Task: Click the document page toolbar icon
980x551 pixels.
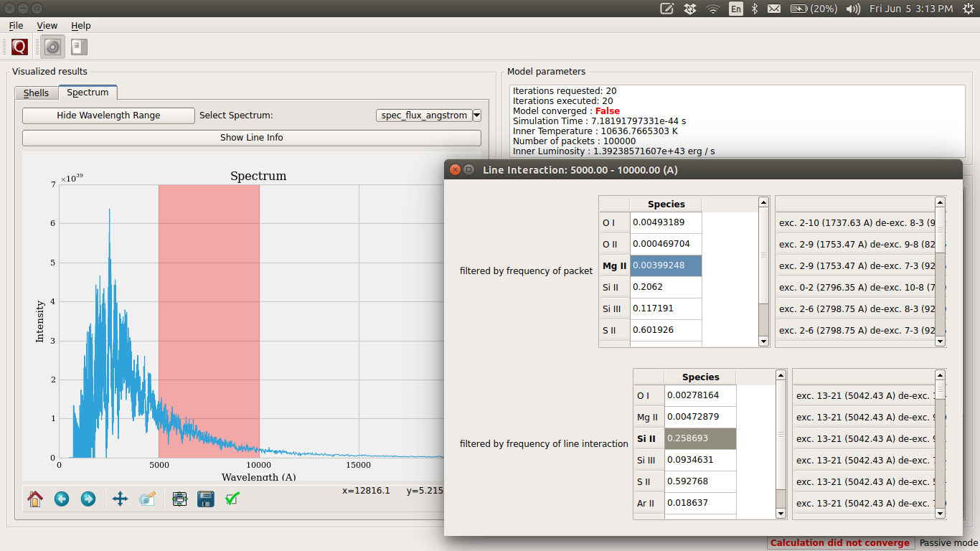Action: point(79,47)
